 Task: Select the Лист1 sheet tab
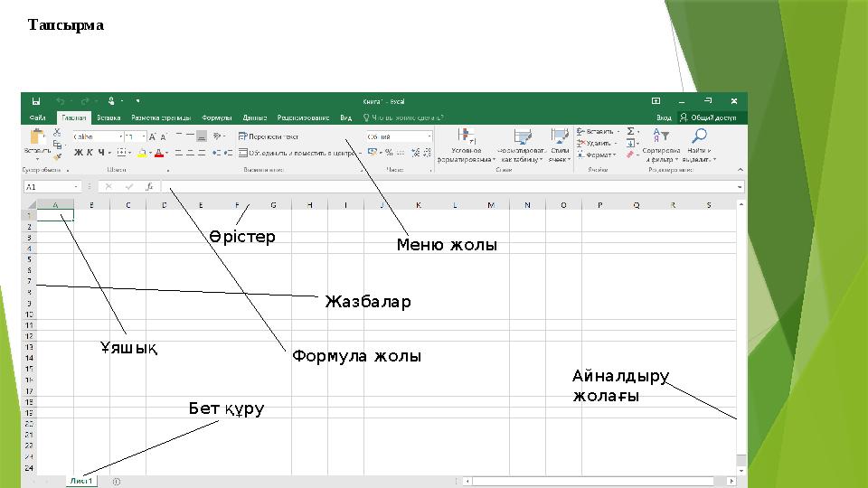click(x=81, y=482)
